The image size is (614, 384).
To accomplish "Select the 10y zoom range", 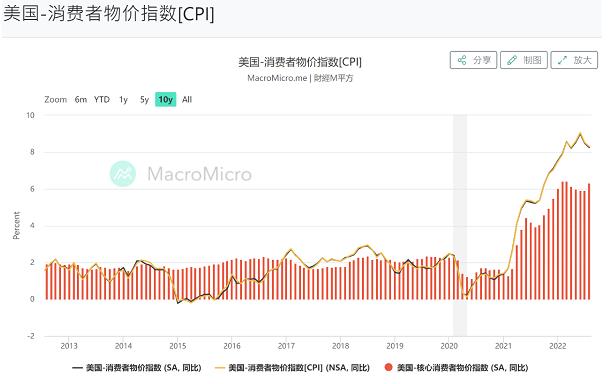I will (166, 99).
